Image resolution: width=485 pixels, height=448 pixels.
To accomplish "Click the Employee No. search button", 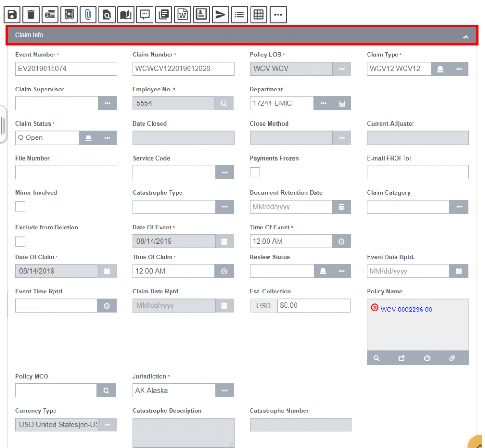I will [224, 103].
